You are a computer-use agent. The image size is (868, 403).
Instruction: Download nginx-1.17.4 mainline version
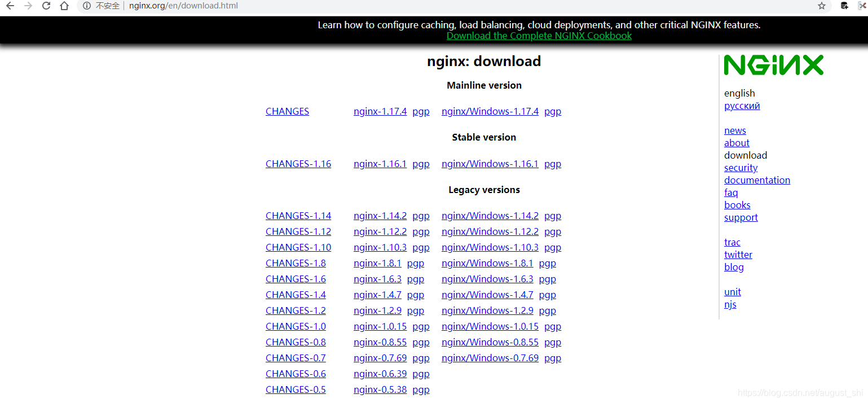click(380, 111)
